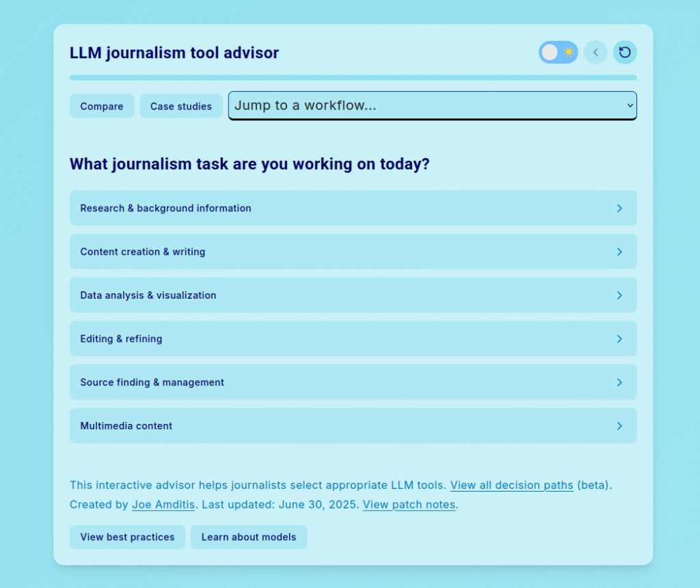Viewport: 700px width, 588px height.
Task: Open the Compare tab
Action: click(102, 106)
